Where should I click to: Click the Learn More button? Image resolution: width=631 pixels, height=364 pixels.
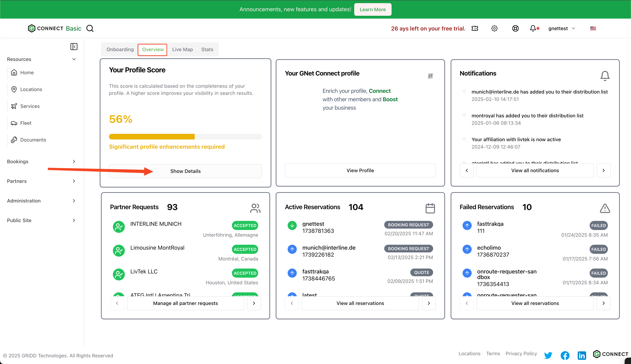click(x=372, y=9)
